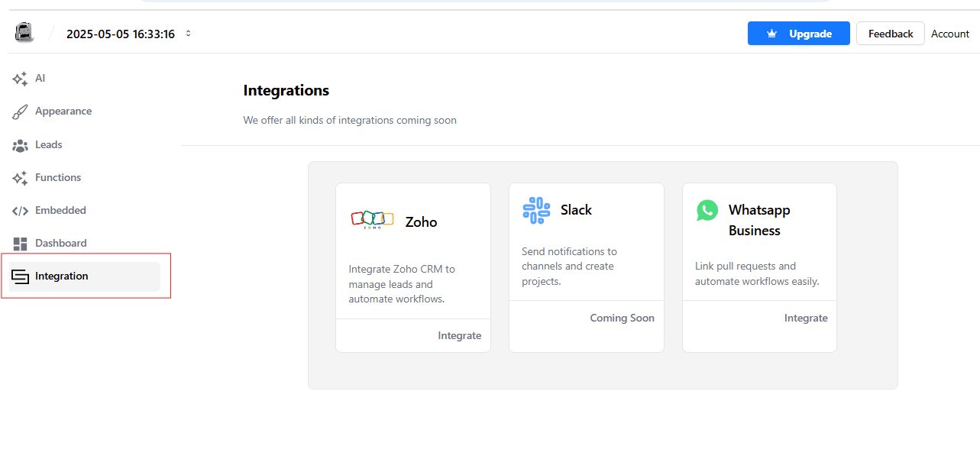Click the Functions sparkle icon
The image size is (980, 472).
point(21,178)
